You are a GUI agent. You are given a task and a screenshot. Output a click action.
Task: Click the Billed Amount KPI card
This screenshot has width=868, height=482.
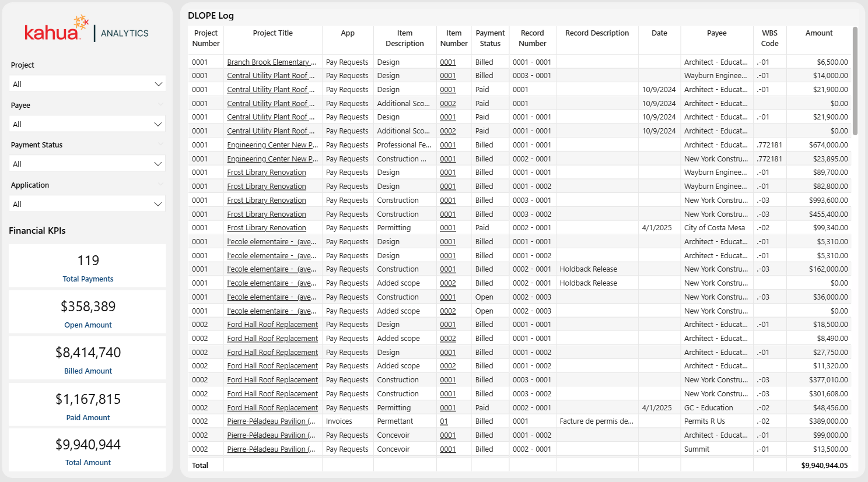[x=87, y=358]
